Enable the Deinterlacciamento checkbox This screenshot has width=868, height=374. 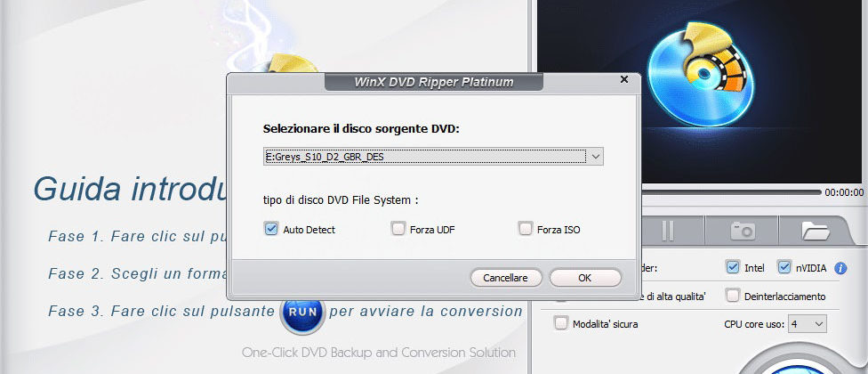(x=733, y=296)
